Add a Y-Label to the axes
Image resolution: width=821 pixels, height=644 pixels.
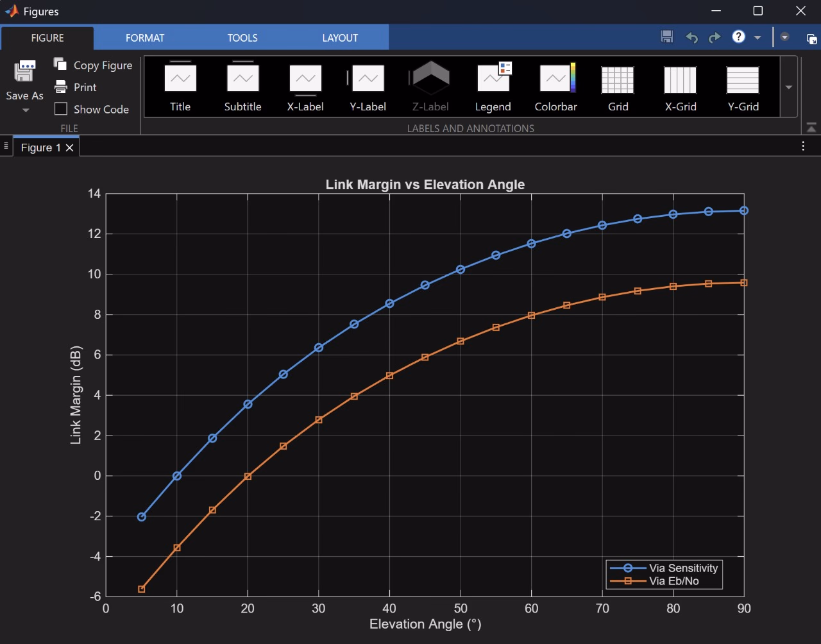point(368,87)
